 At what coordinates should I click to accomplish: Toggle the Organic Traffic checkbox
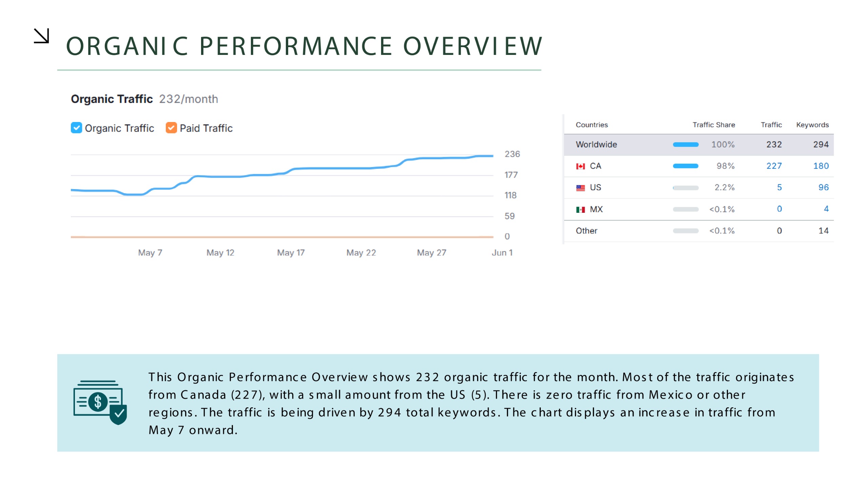tap(76, 128)
